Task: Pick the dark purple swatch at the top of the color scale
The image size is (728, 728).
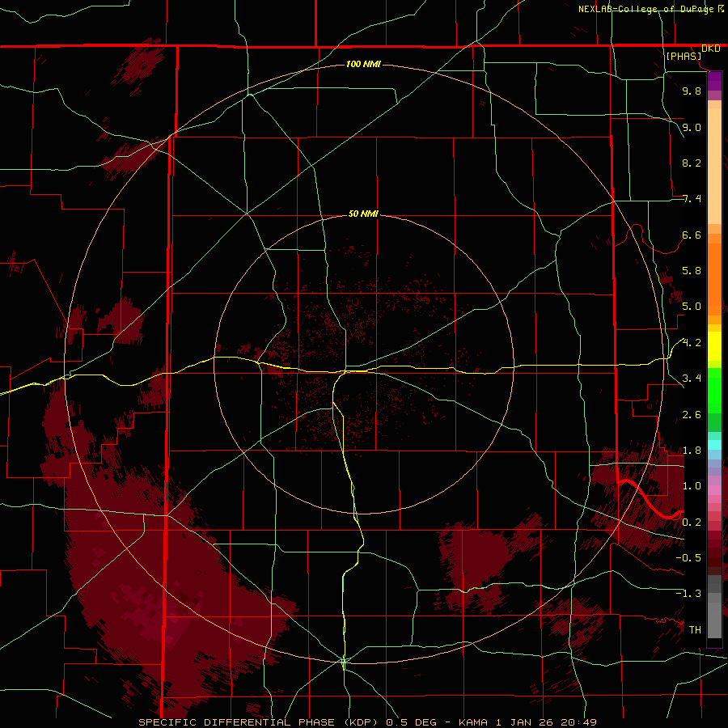Action: tap(714, 81)
